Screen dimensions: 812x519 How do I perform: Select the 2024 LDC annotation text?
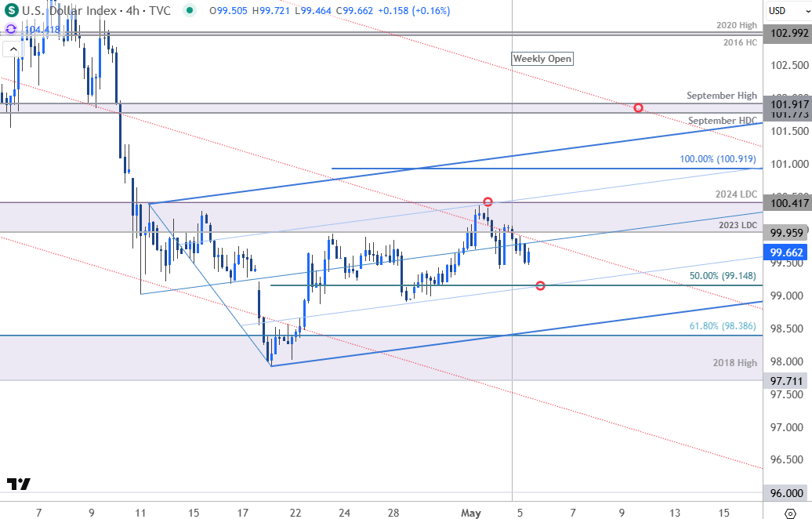coord(736,194)
